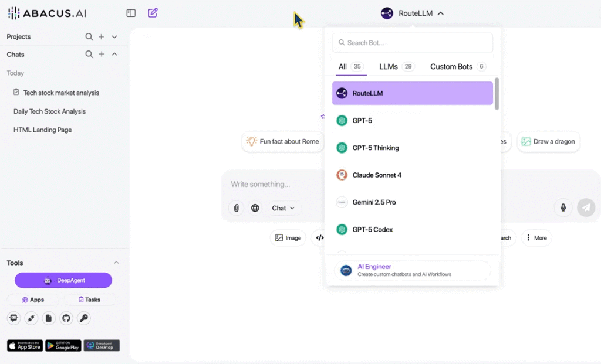
Task: Choose the Fun fact about Rome suggestion
Action: point(283,142)
